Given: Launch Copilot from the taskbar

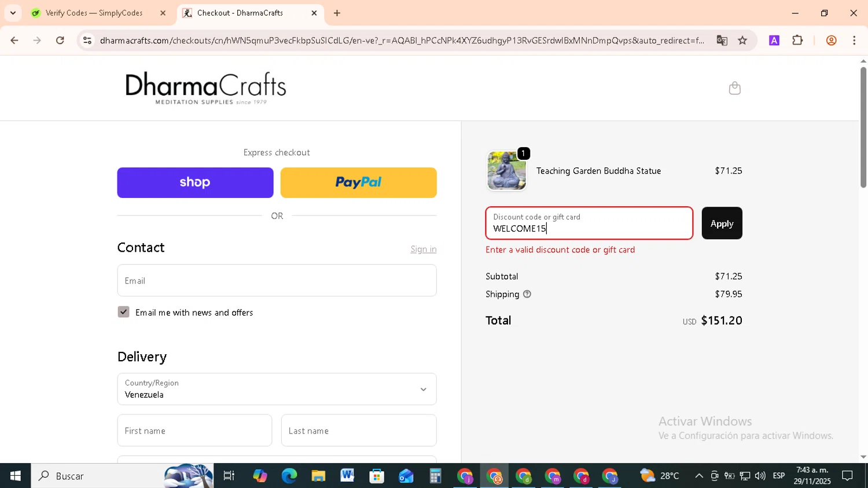Looking at the screenshot, I should click(x=260, y=476).
